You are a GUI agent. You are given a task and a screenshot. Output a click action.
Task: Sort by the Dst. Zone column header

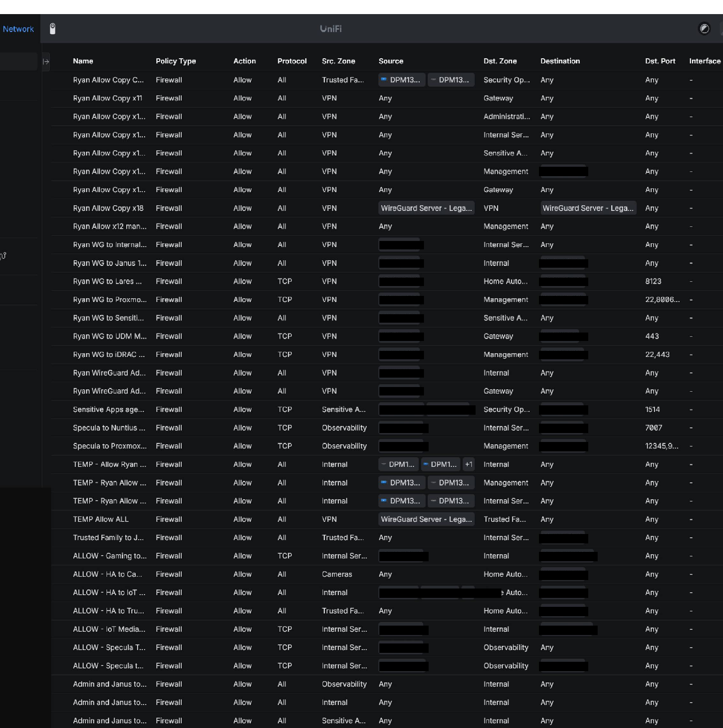500,61
